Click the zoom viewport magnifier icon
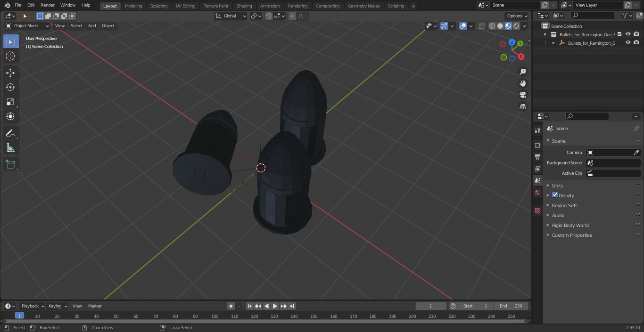The width and height of the screenshot is (644, 332). click(x=522, y=72)
